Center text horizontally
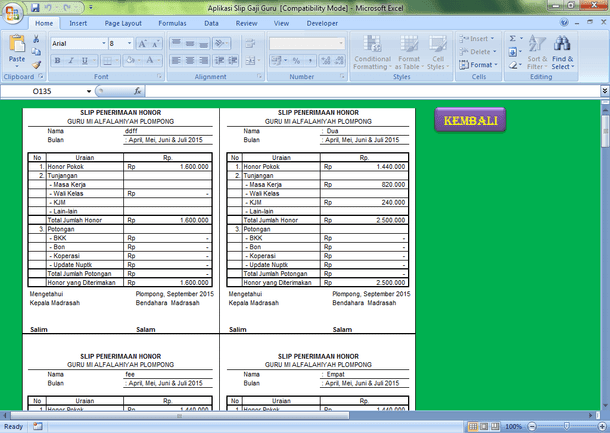This screenshot has width=610, height=433. pos(190,60)
